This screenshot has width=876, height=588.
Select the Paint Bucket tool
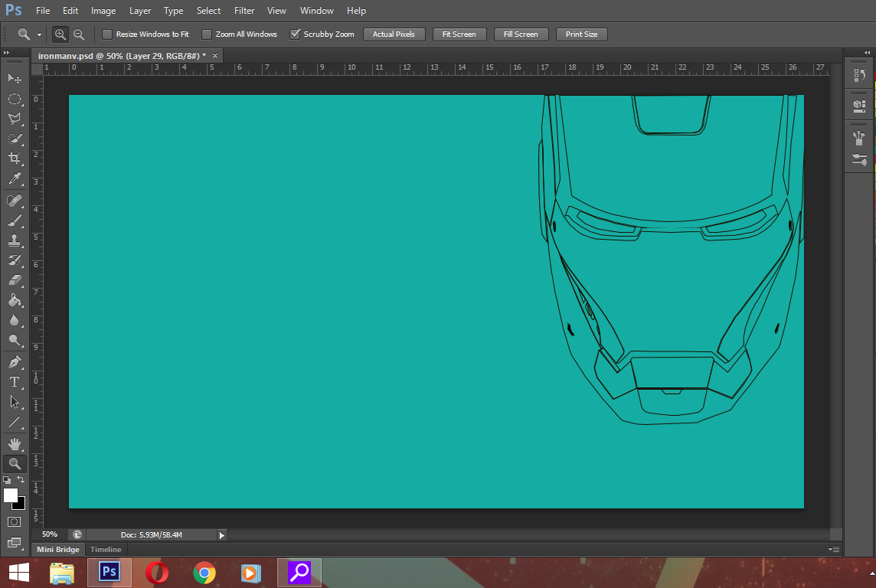click(x=15, y=300)
